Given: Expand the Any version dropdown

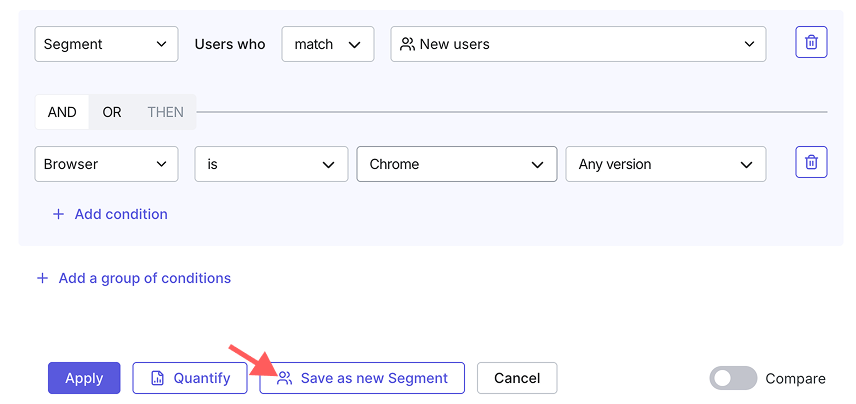Looking at the screenshot, I should coord(665,164).
